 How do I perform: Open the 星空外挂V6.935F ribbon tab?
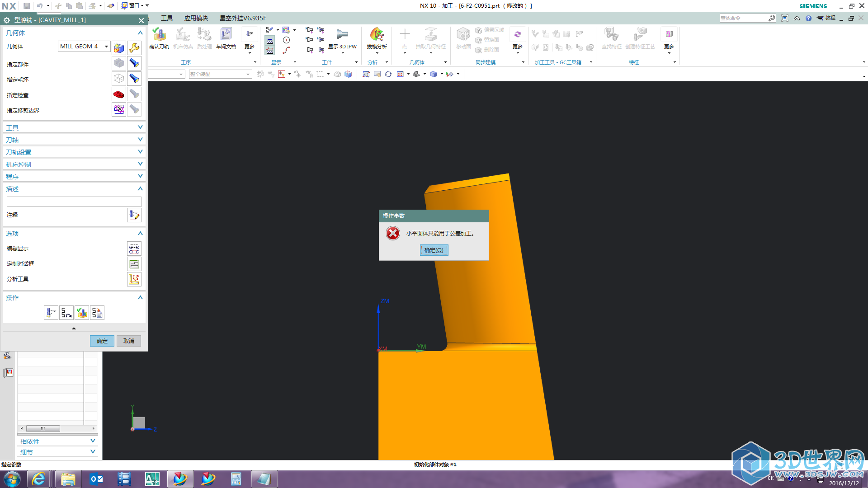tap(243, 18)
